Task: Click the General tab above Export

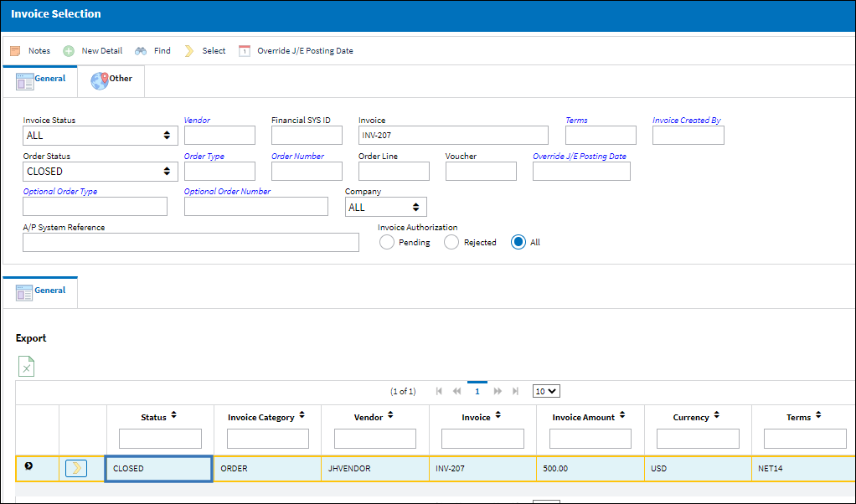Action: (x=40, y=293)
